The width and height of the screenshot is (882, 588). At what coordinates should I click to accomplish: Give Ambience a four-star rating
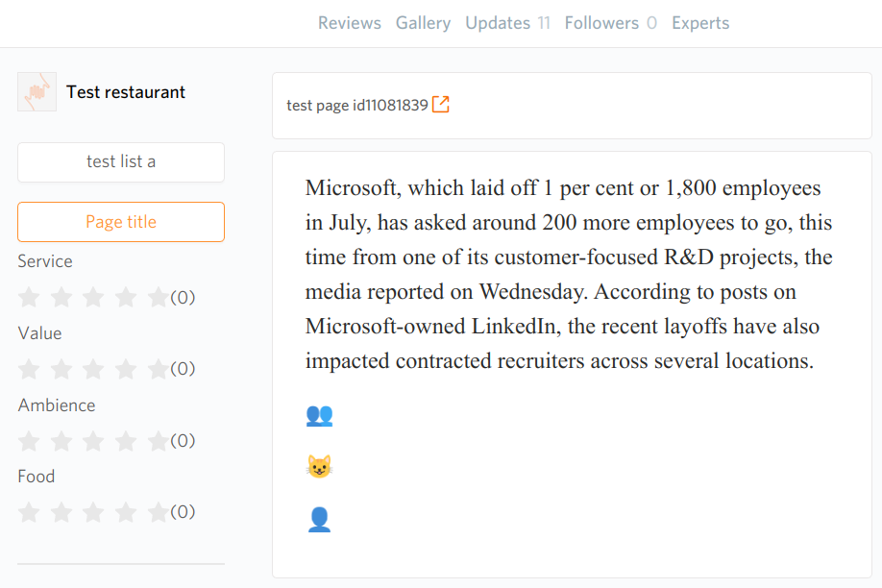point(126,441)
